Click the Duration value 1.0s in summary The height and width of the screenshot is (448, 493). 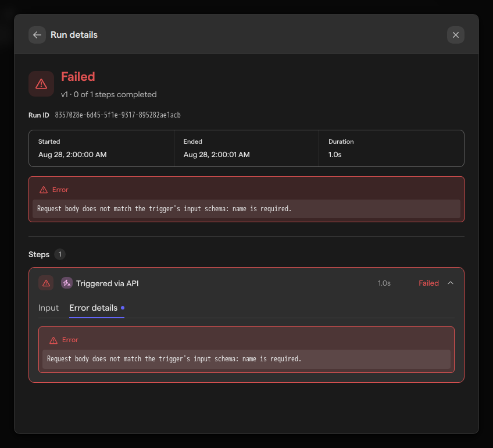pyautogui.click(x=335, y=155)
